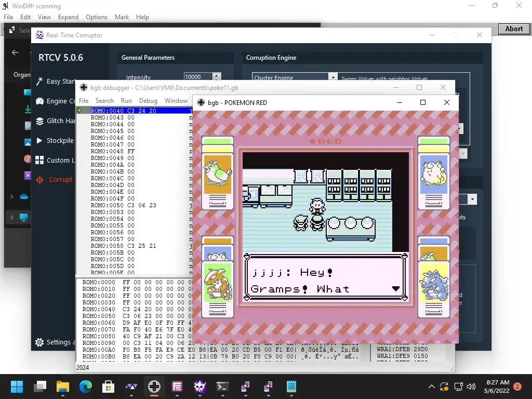532x399 pixels.
Task: Open Easy Start wand icon in RTCV
Action: tap(39, 81)
